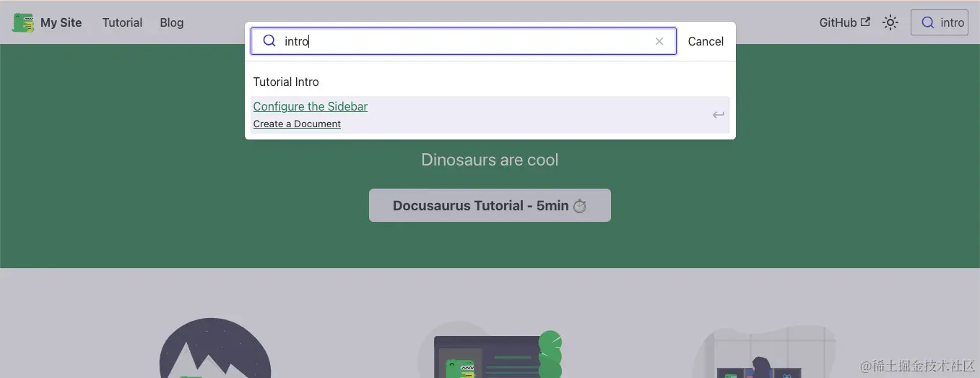
Task: Click the enter-arrow icon on the result
Action: click(x=718, y=115)
